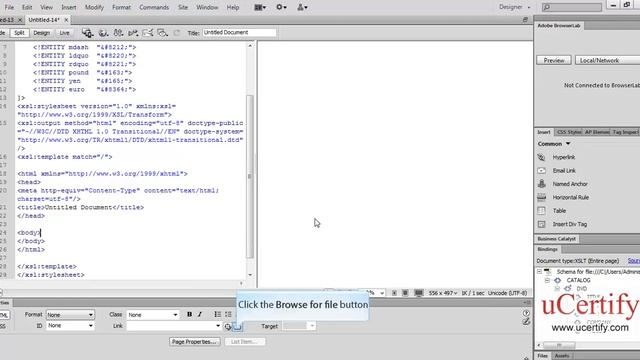The width and height of the screenshot is (640, 360).
Task: Open the Link field dropdown arrow
Action: click(218, 326)
